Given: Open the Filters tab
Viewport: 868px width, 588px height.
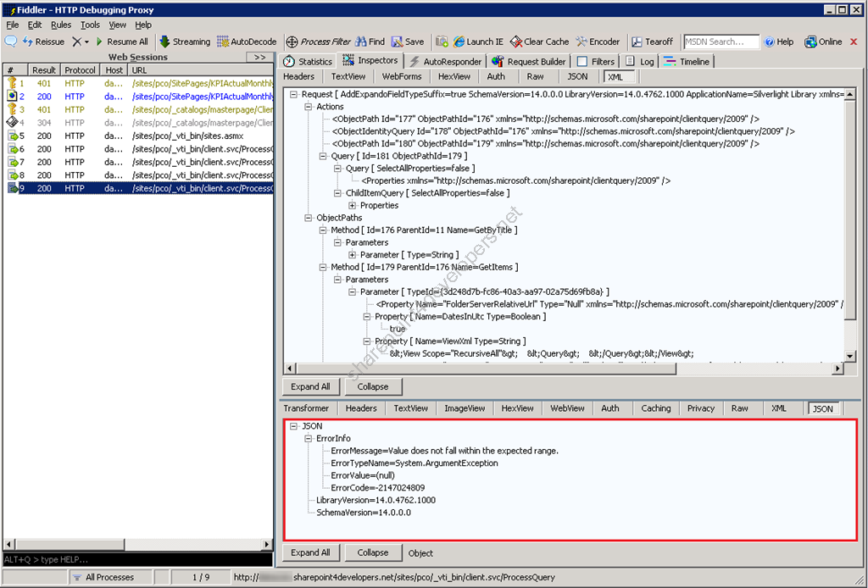Looking at the screenshot, I should coord(596,61).
